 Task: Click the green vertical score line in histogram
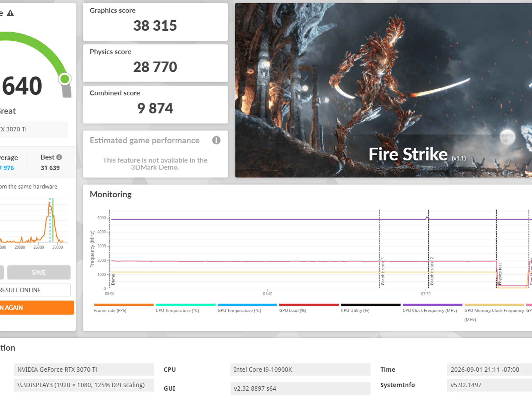(x=53, y=220)
